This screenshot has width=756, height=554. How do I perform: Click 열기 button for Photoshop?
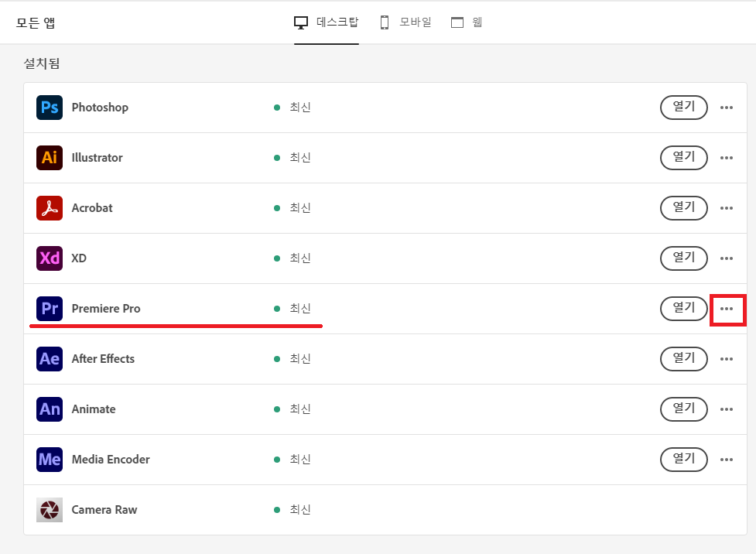tap(684, 108)
